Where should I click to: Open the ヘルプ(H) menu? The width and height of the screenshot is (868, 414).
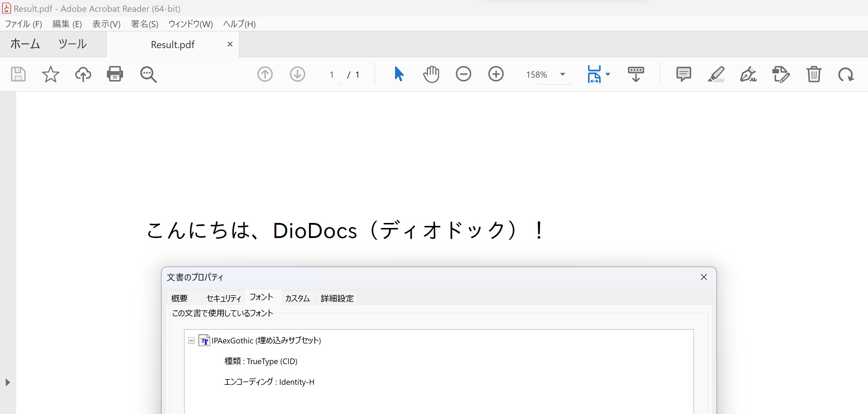pyautogui.click(x=240, y=24)
